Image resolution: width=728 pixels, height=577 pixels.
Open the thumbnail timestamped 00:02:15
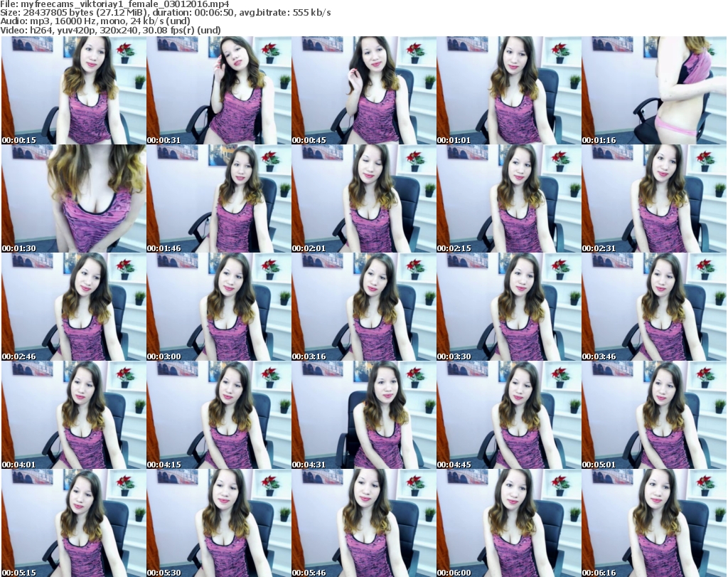coord(508,198)
